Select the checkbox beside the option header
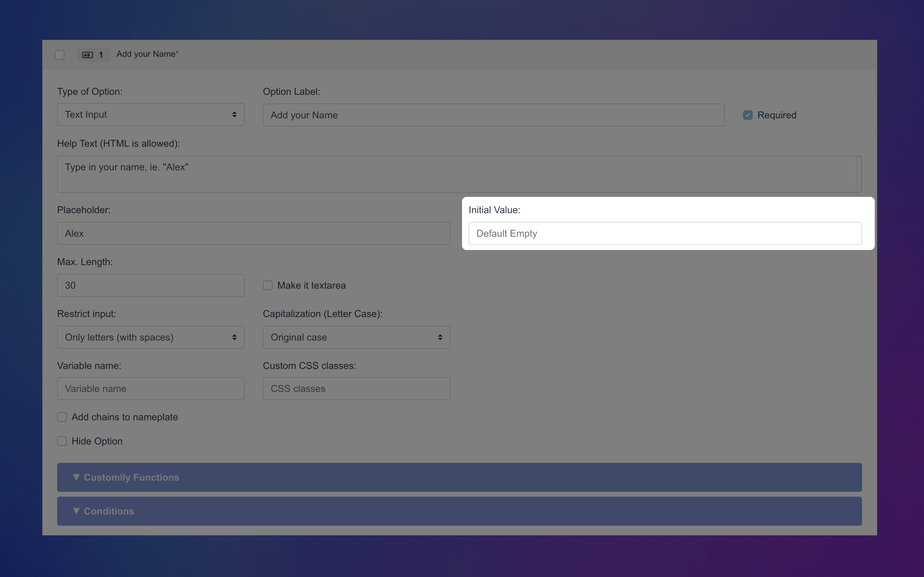 click(59, 55)
